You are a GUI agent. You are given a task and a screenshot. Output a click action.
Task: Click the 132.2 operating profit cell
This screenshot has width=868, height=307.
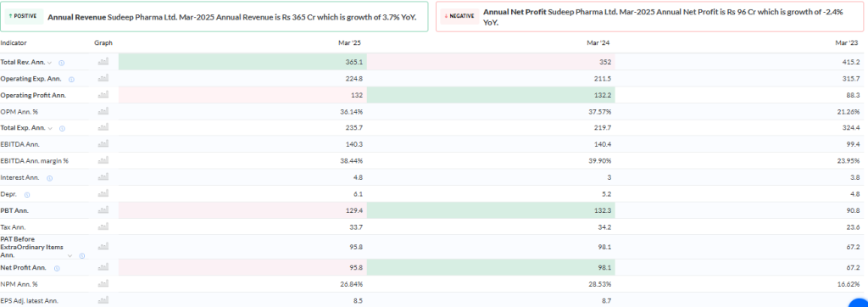point(491,95)
